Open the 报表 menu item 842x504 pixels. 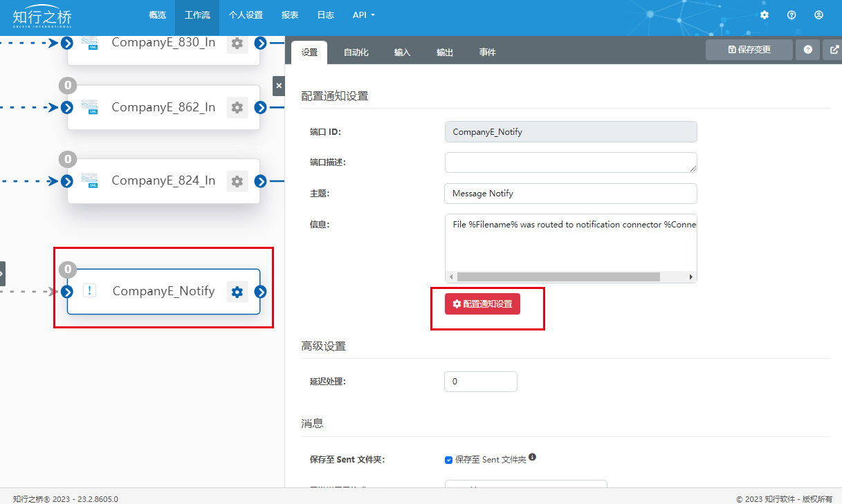click(290, 15)
